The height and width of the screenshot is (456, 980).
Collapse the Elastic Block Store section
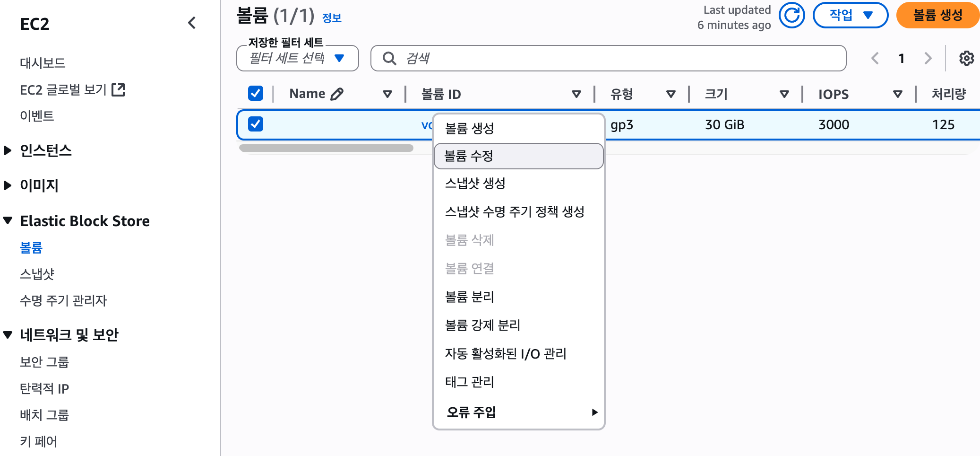8,220
